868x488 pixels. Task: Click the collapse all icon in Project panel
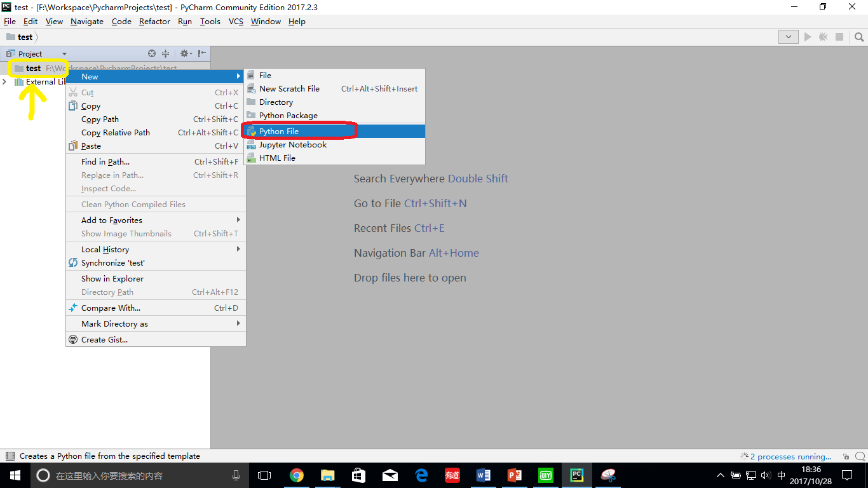click(x=165, y=54)
